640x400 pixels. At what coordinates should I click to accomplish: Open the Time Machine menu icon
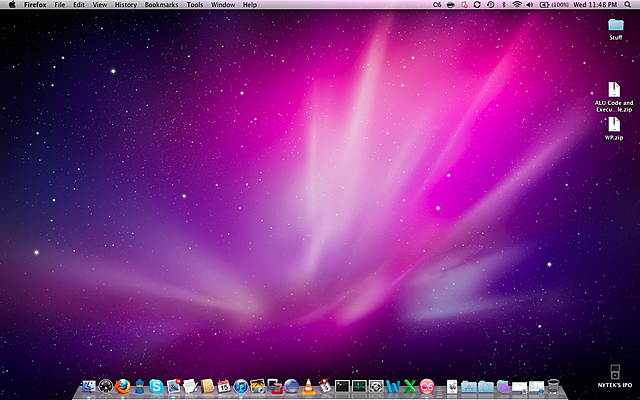tap(491, 5)
